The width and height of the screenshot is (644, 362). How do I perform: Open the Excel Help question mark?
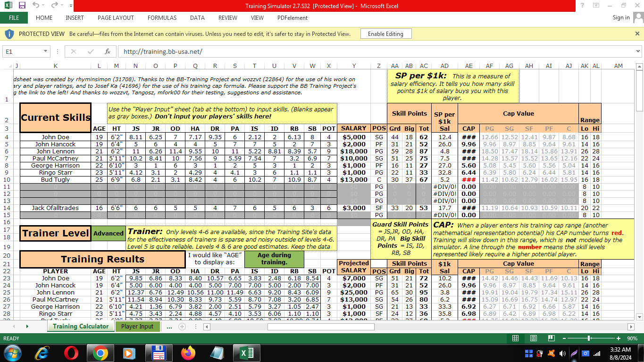click(x=583, y=6)
